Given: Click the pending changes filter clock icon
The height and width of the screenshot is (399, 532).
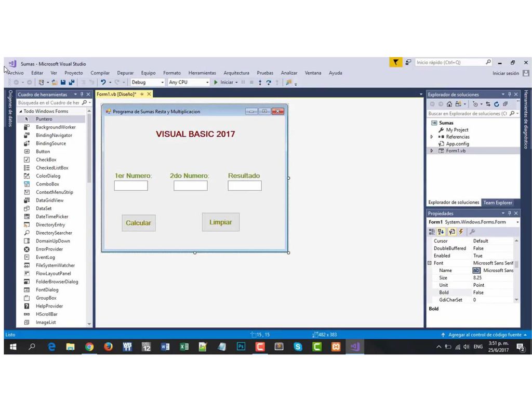Looking at the screenshot, I should 475,104.
